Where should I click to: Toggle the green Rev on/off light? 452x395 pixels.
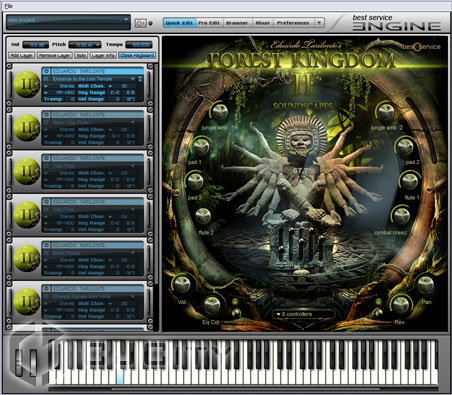[x=378, y=301]
